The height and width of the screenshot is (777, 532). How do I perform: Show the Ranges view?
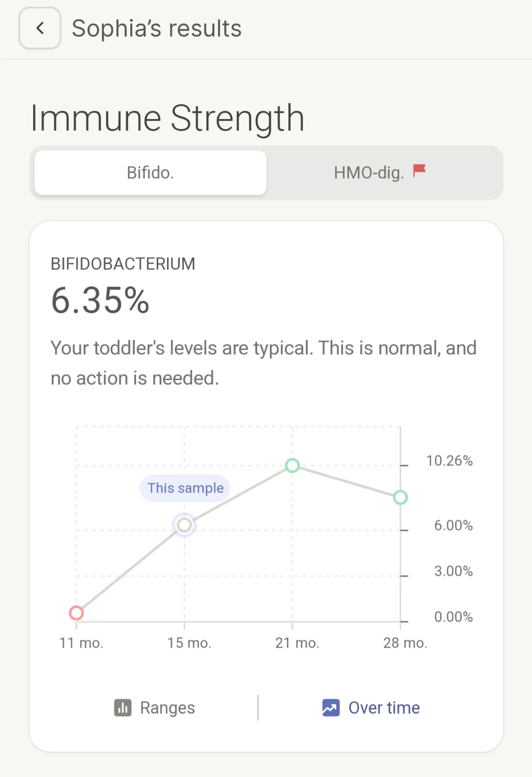155,708
